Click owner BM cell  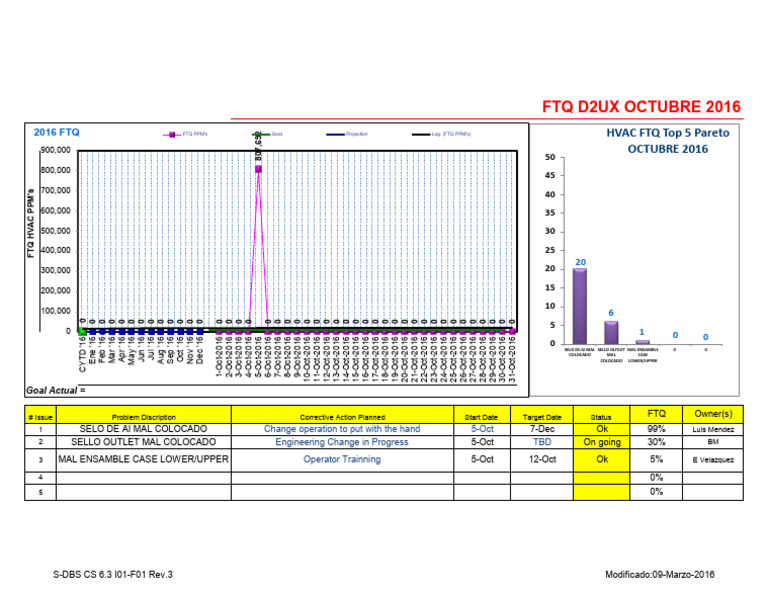click(x=713, y=442)
